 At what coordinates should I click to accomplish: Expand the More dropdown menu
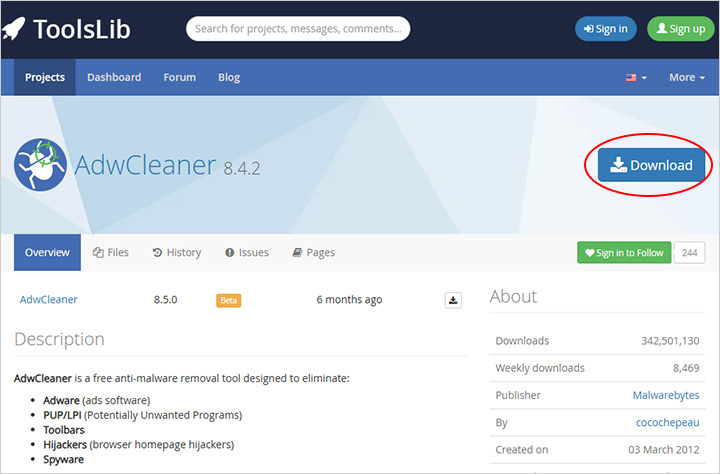pyautogui.click(x=686, y=77)
